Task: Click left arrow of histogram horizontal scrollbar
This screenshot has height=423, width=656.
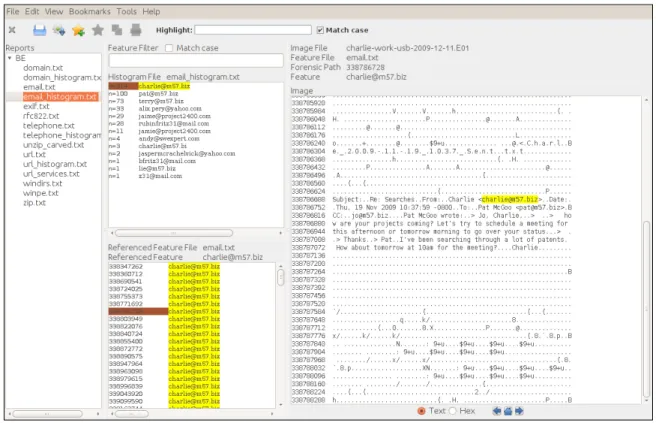Action: pyautogui.click(x=112, y=233)
